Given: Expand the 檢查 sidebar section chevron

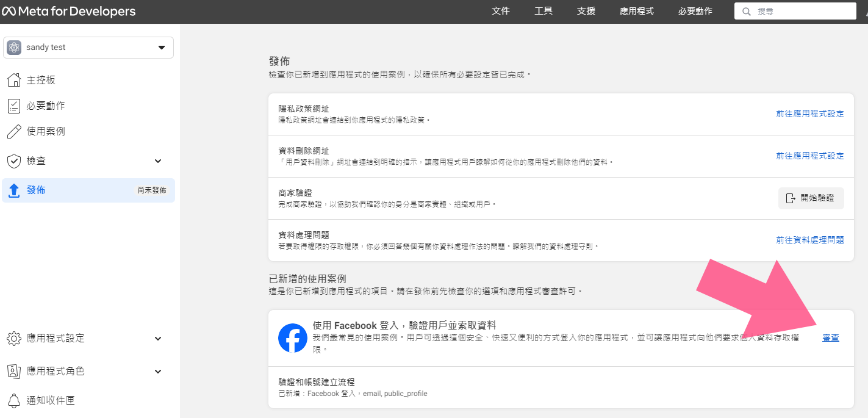Looking at the screenshot, I should (158, 161).
